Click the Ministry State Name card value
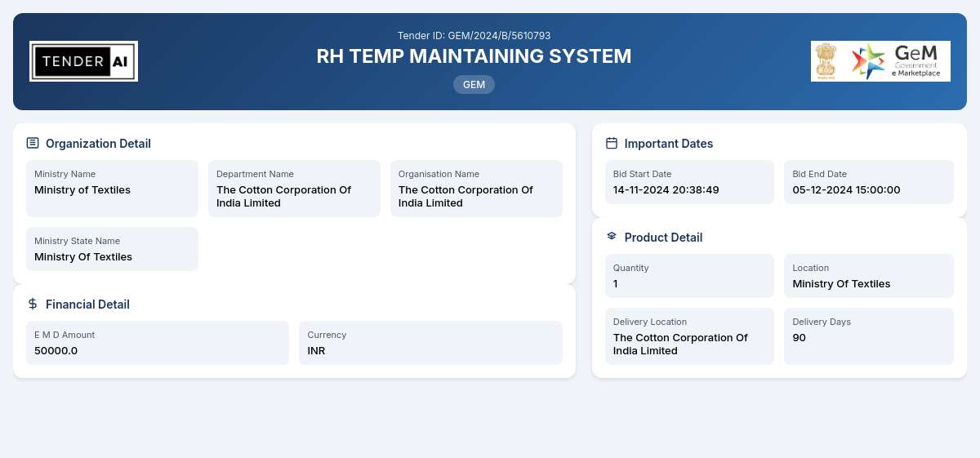 [x=83, y=257]
